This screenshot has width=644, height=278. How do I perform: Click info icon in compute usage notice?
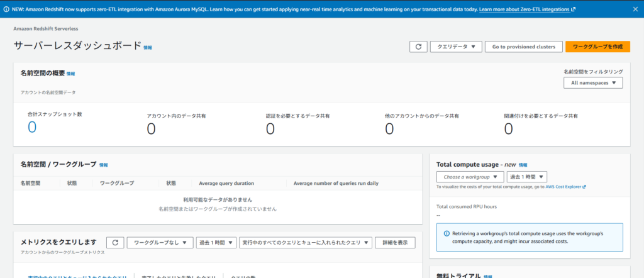tap(447, 233)
